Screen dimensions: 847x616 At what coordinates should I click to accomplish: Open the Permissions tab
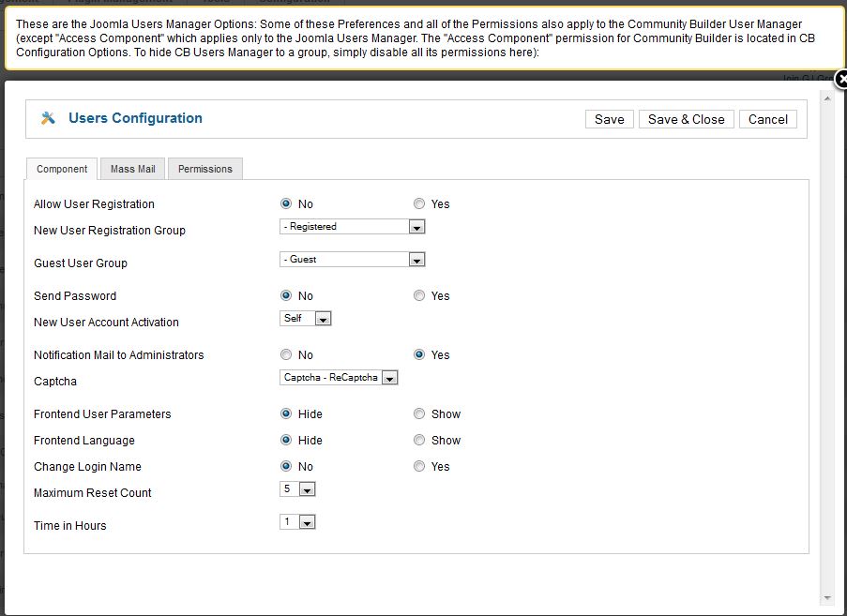pyautogui.click(x=205, y=169)
